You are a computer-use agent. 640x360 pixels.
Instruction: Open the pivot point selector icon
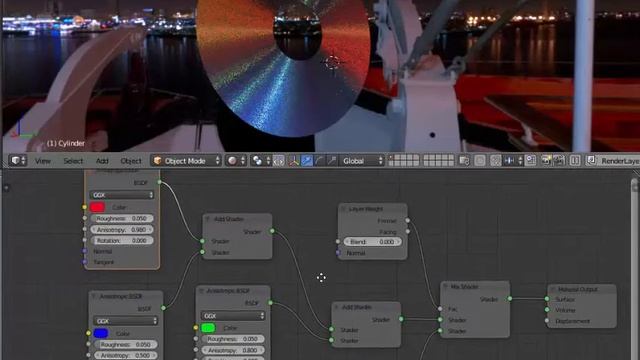(260, 160)
